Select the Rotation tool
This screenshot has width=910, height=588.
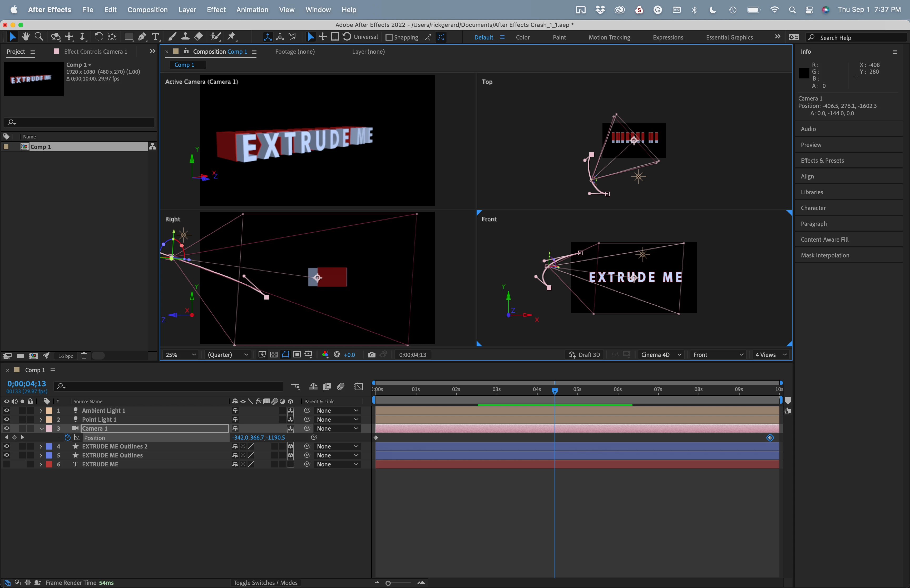(x=98, y=37)
